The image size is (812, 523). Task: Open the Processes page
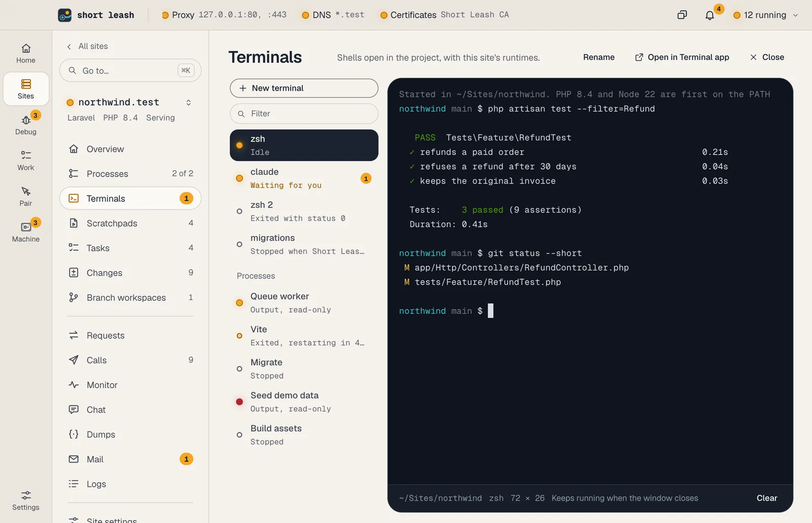[x=130, y=173]
